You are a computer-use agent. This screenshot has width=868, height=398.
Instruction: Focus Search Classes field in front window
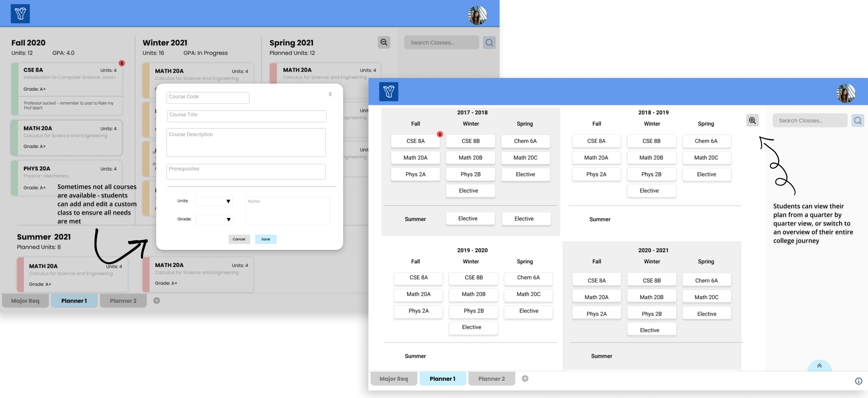pos(810,120)
